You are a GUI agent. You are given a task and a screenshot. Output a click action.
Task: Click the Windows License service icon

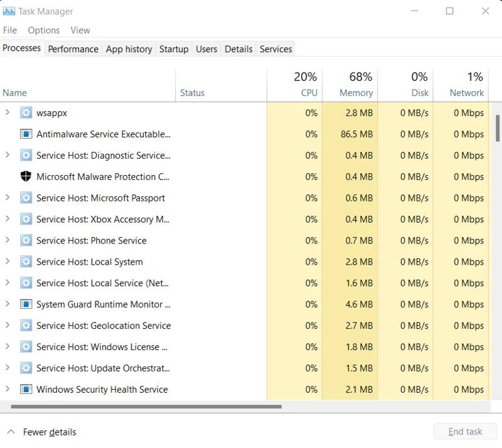pyautogui.click(x=26, y=347)
